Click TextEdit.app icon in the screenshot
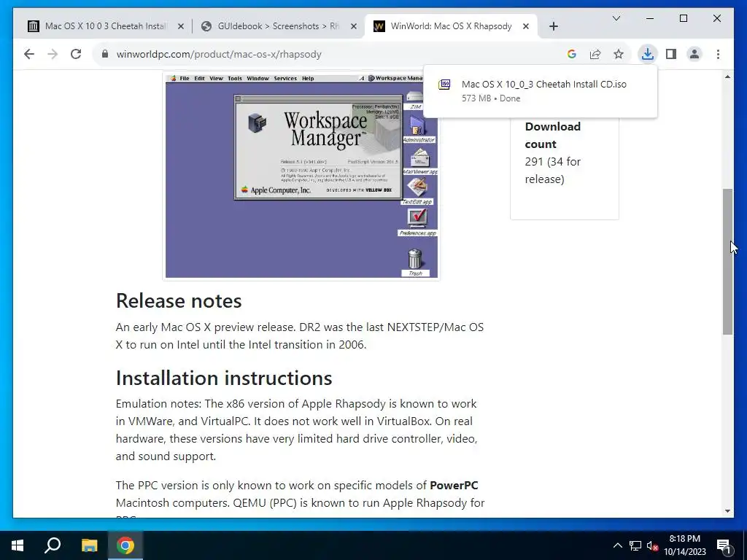This screenshot has height=560, width=747. [x=417, y=190]
